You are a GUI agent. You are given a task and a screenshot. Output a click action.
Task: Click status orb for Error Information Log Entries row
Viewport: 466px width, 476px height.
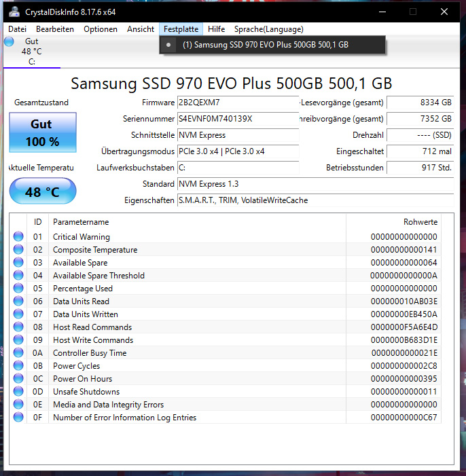tap(18, 417)
